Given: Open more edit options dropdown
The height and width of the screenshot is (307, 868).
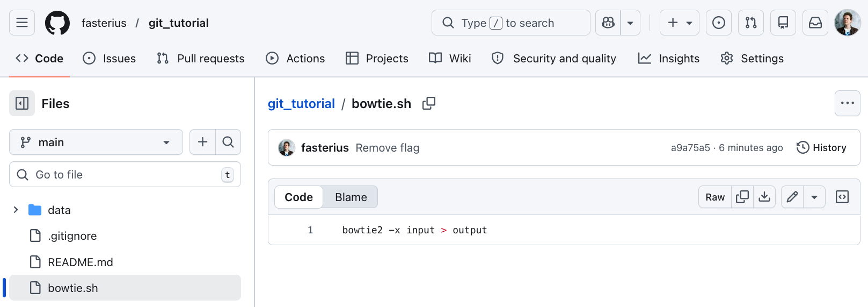Looking at the screenshot, I should point(814,197).
